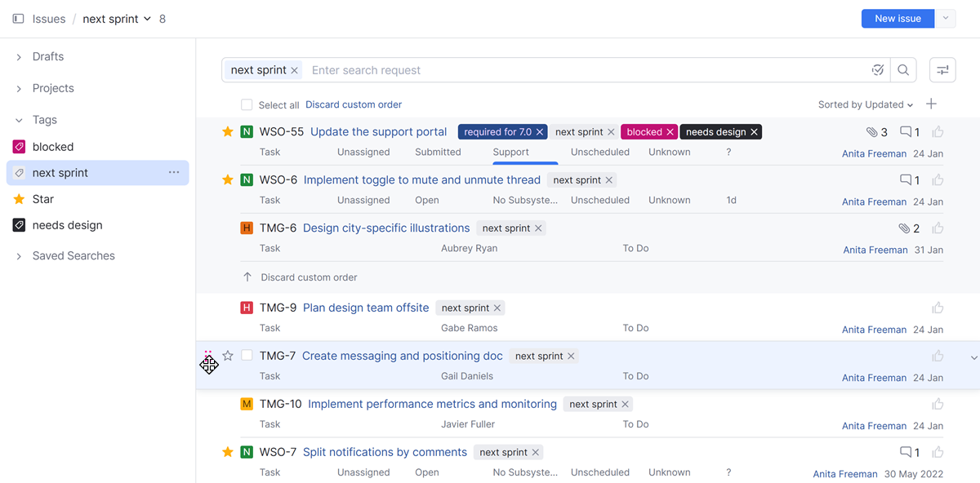This screenshot has height=483, width=980.
Task: Collapse the left sidebar using the panel icon
Action: (17, 18)
